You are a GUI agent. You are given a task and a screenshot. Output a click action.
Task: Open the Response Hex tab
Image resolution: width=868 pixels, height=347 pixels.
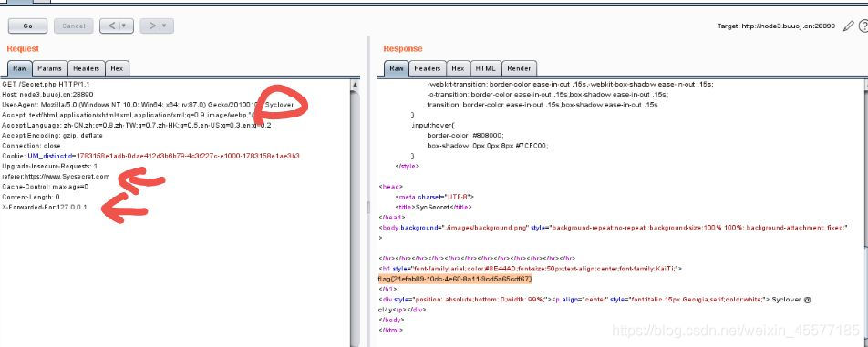tap(458, 68)
